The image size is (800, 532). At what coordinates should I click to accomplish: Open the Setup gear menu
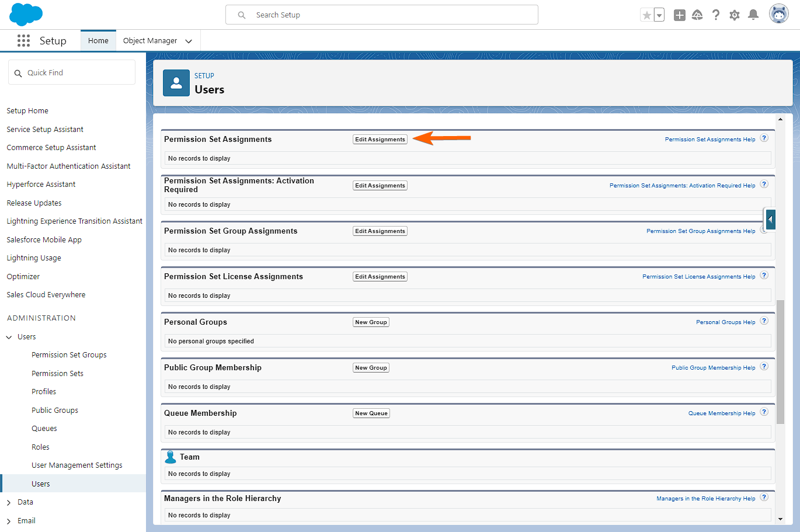735,15
